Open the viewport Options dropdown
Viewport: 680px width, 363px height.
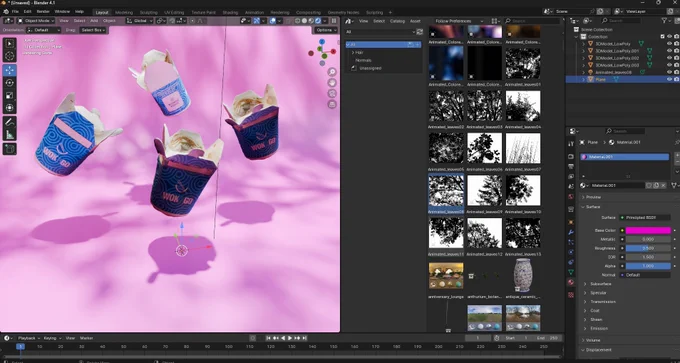coord(326,30)
